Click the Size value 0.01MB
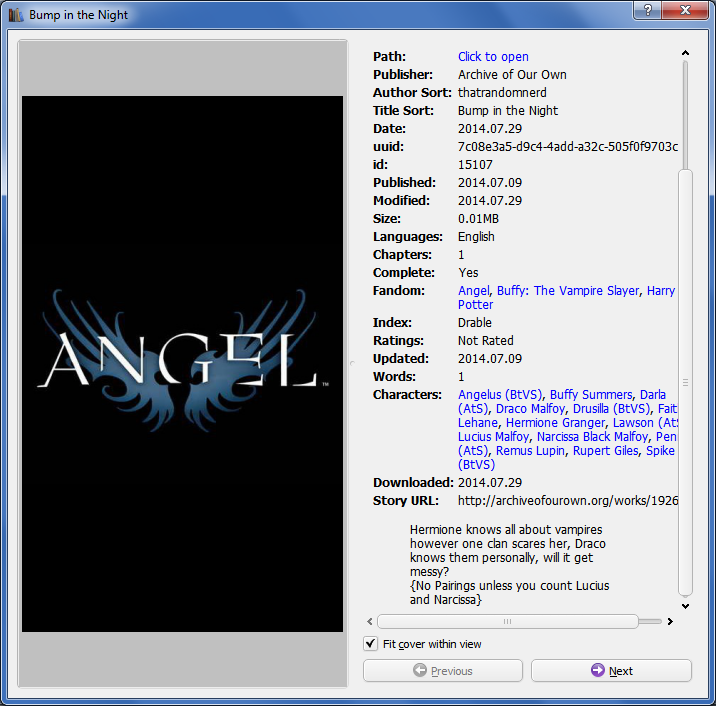The height and width of the screenshot is (706, 716). point(478,219)
